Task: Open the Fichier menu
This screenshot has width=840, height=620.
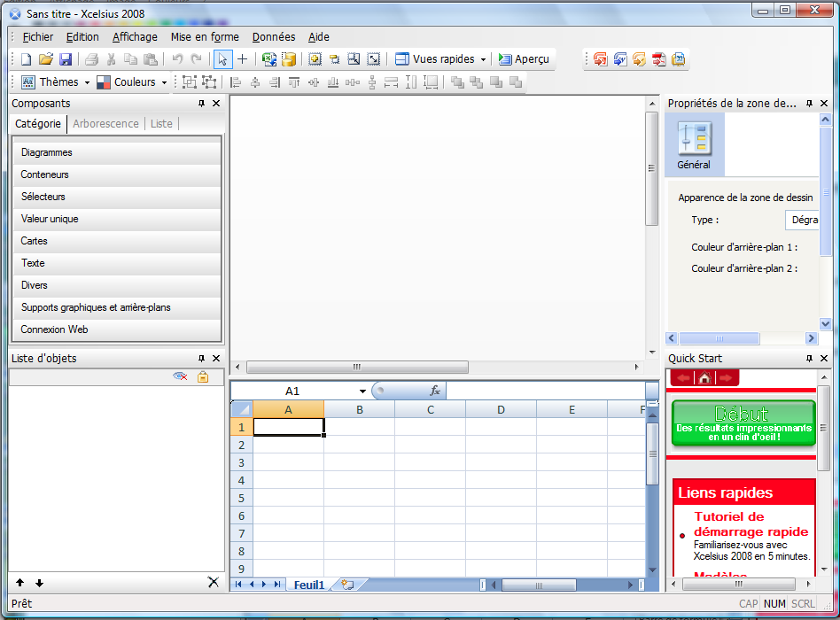Action: (x=37, y=37)
